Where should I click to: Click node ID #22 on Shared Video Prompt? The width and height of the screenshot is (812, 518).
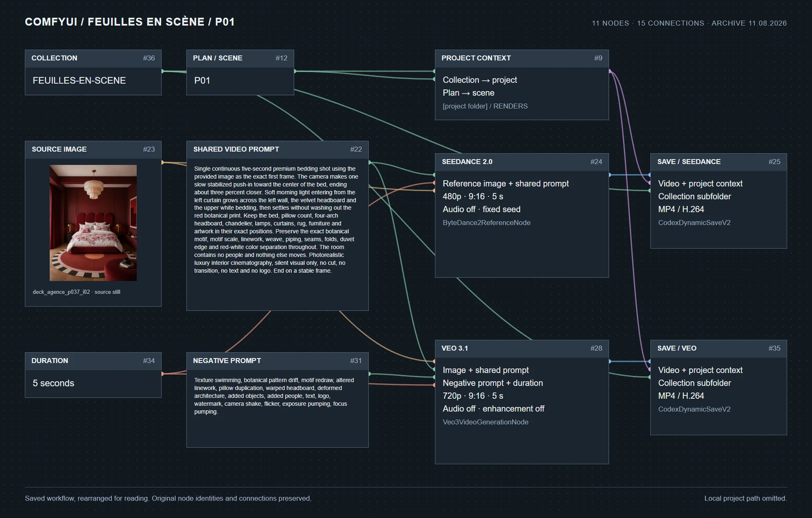tap(356, 149)
